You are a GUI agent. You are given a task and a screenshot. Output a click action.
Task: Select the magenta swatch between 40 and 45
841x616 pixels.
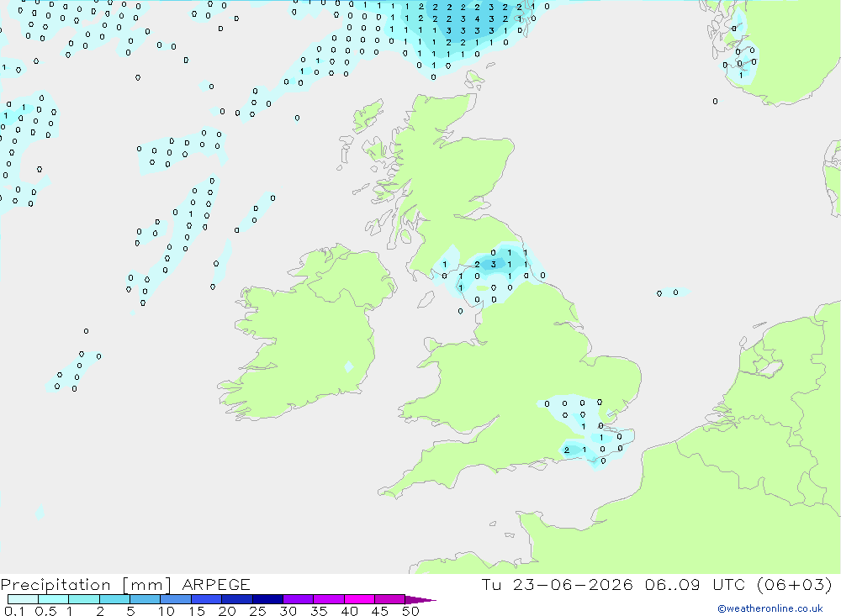tap(359, 599)
